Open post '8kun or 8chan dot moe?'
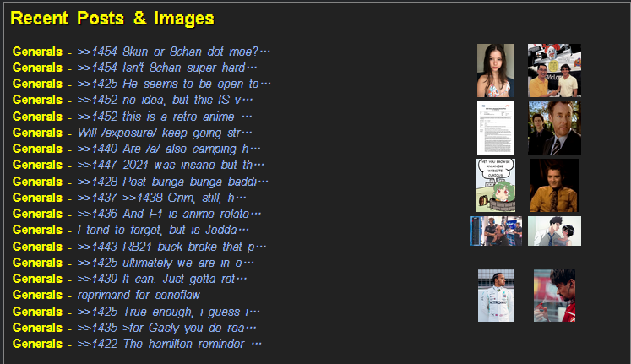Image resolution: width=631 pixels, height=364 pixels. 173,52
